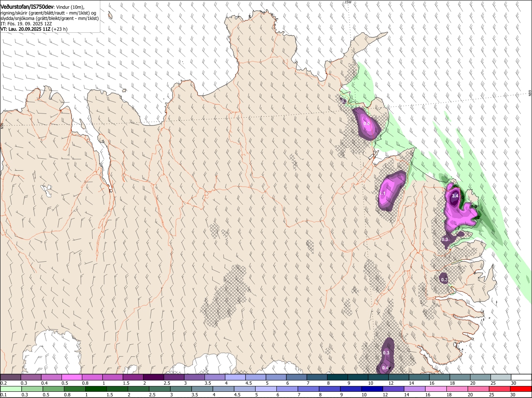This screenshot has height=398, width=532.
Task: Click the 'IT: Fös. 19. 09. 2025 12Z' line
Action: [x=26, y=24]
